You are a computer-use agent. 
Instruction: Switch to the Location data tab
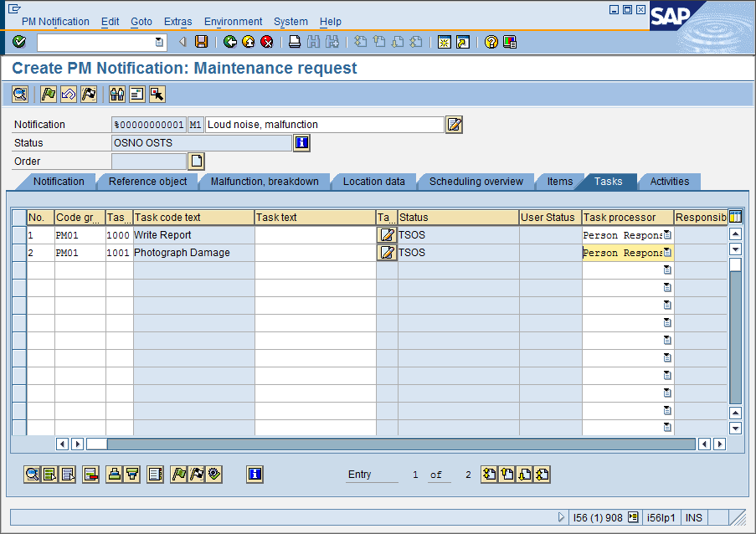(x=373, y=182)
